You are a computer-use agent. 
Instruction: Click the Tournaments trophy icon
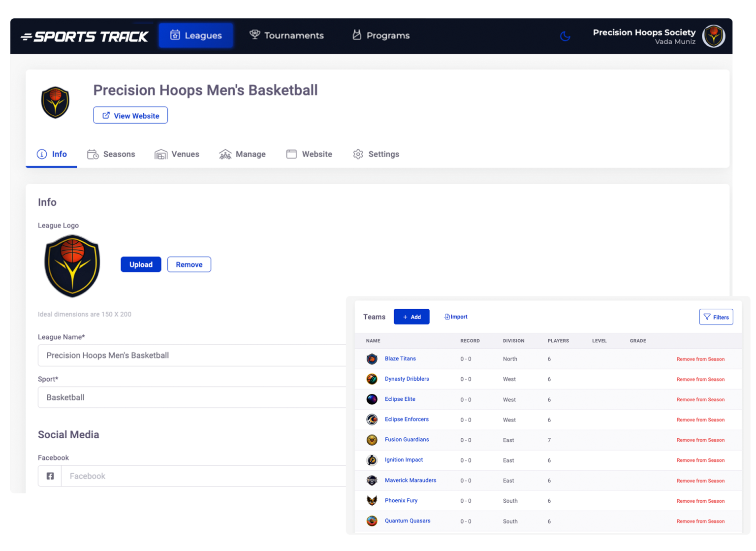[x=254, y=34]
